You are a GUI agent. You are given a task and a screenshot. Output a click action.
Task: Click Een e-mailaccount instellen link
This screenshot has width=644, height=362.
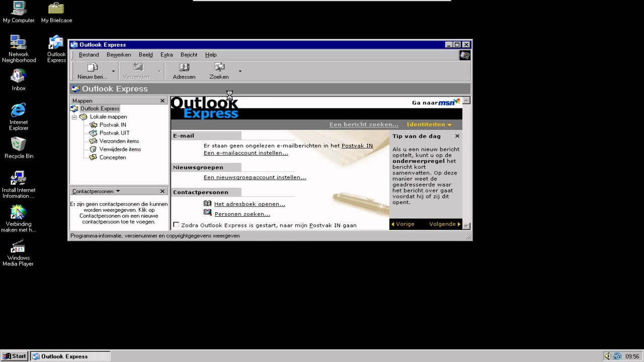click(x=246, y=153)
